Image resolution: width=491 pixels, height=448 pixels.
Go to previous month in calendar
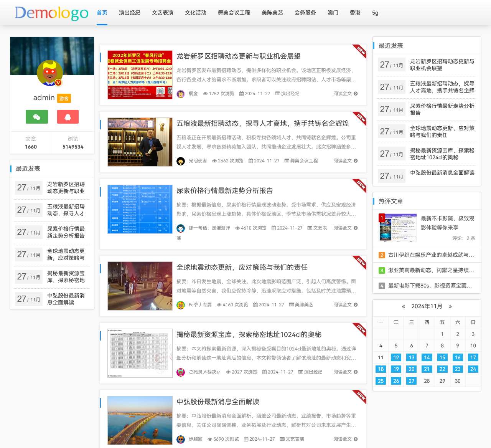point(403,306)
